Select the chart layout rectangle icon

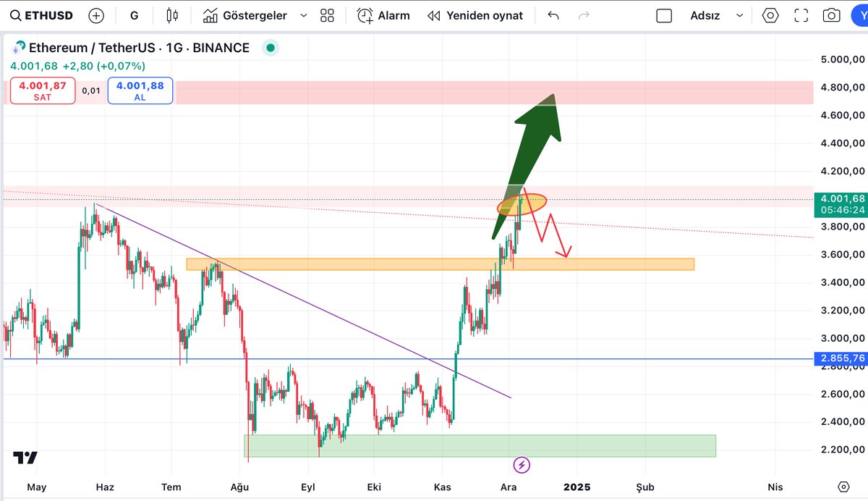point(664,15)
